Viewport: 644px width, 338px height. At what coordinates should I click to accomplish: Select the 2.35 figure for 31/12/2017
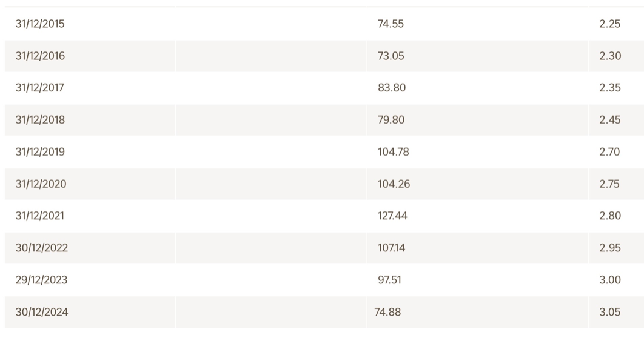(610, 88)
